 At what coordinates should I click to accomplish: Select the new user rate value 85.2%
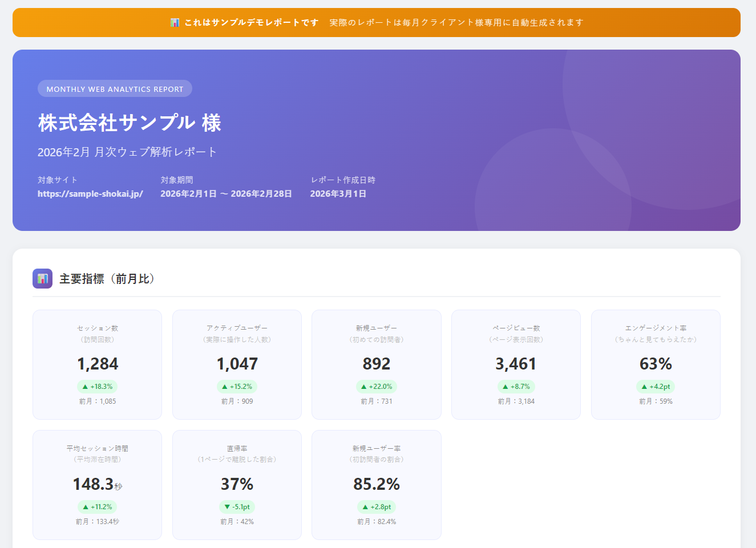377,484
